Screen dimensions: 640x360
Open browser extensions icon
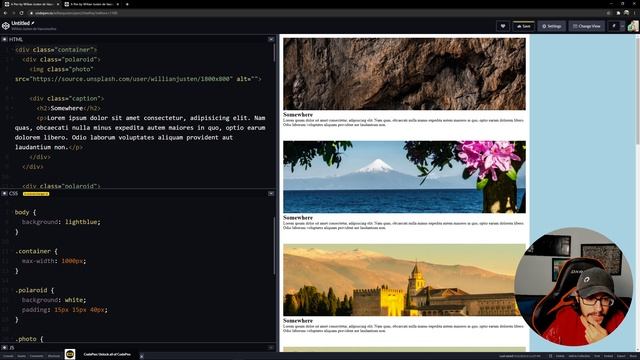pos(618,13)
